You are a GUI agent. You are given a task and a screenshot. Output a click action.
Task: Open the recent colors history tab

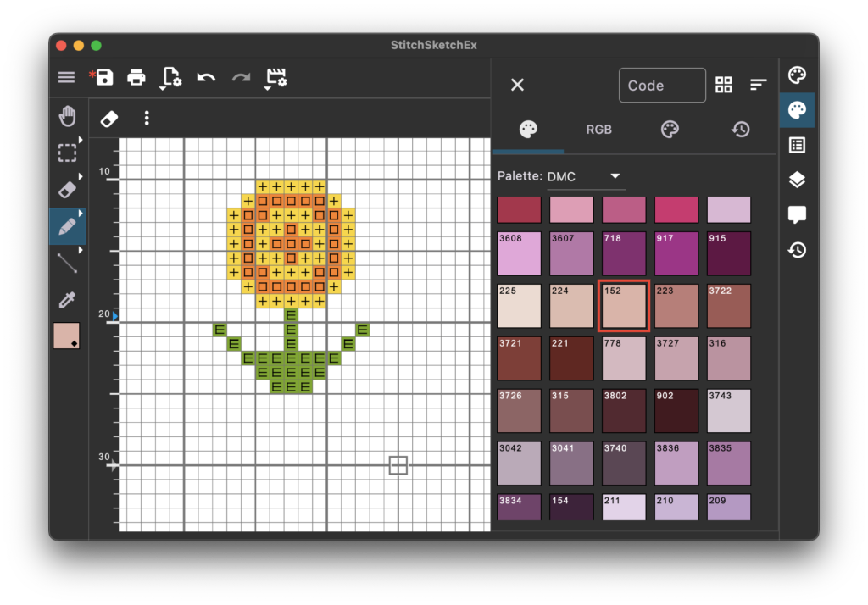tap(741, 130)
